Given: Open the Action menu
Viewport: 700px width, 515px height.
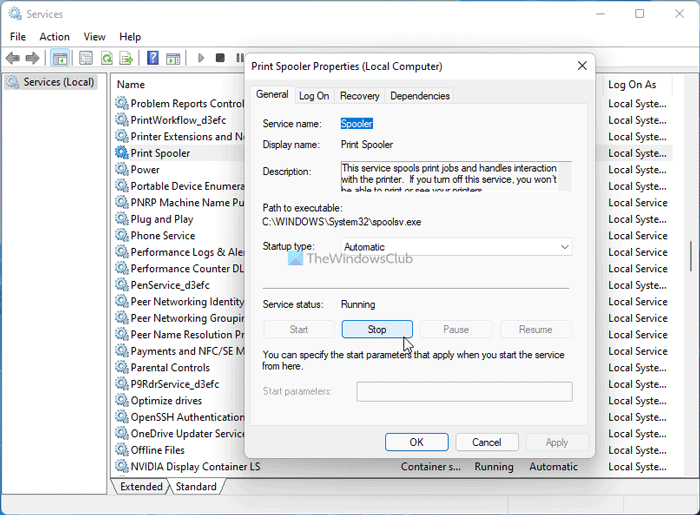Looking at the screenshot, I should [54, 37].
